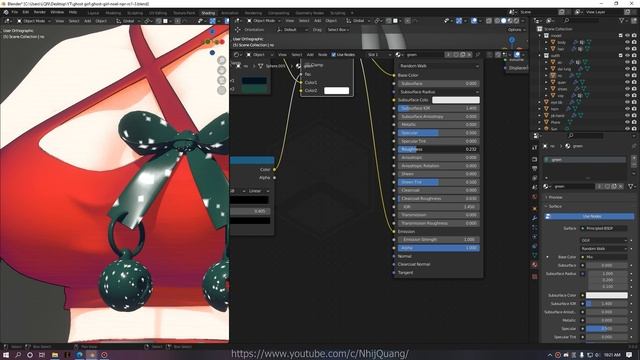
Task: Open the Texture properties tab
Action: click(x=535, y=276)
